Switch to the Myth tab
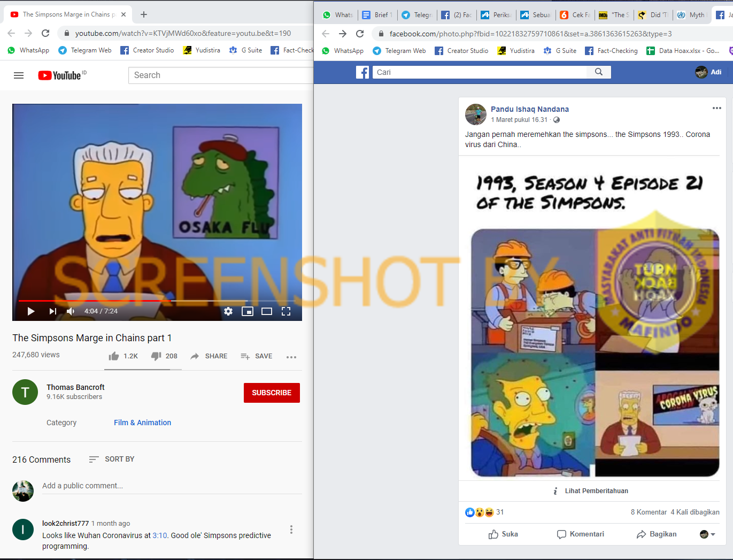 pyautogui.click(x=693, y=15)
